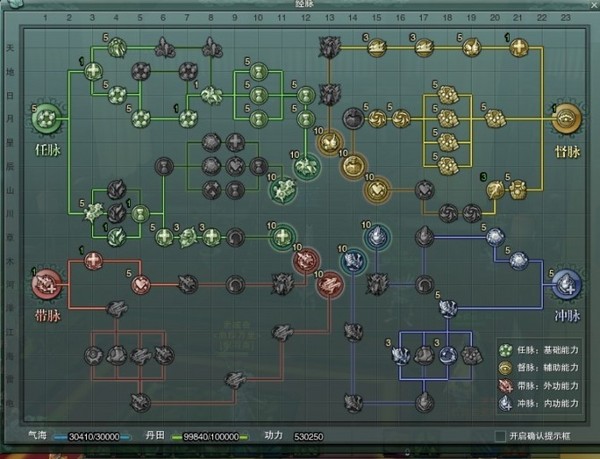Click the 天 row label on left edge
600x459 pixels.
(x=10, y=46)
